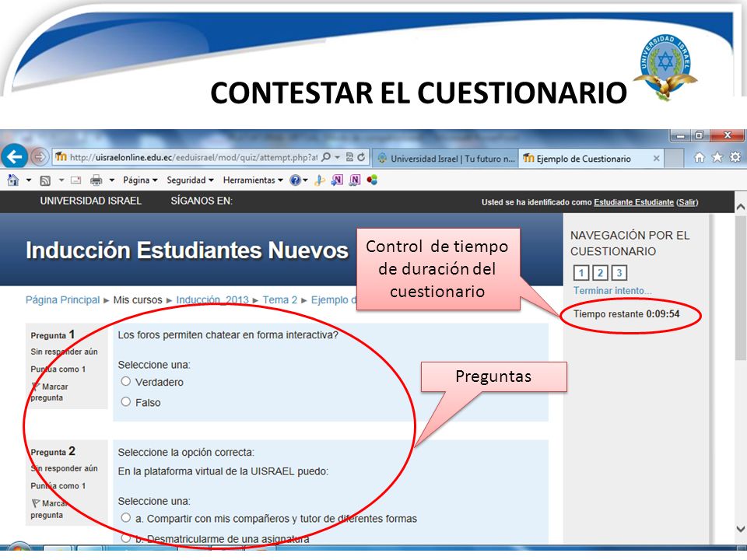Open browser settings gear icon
This screenshot has width=747, height=560.
pyautogui.click(x=735, y=157)
